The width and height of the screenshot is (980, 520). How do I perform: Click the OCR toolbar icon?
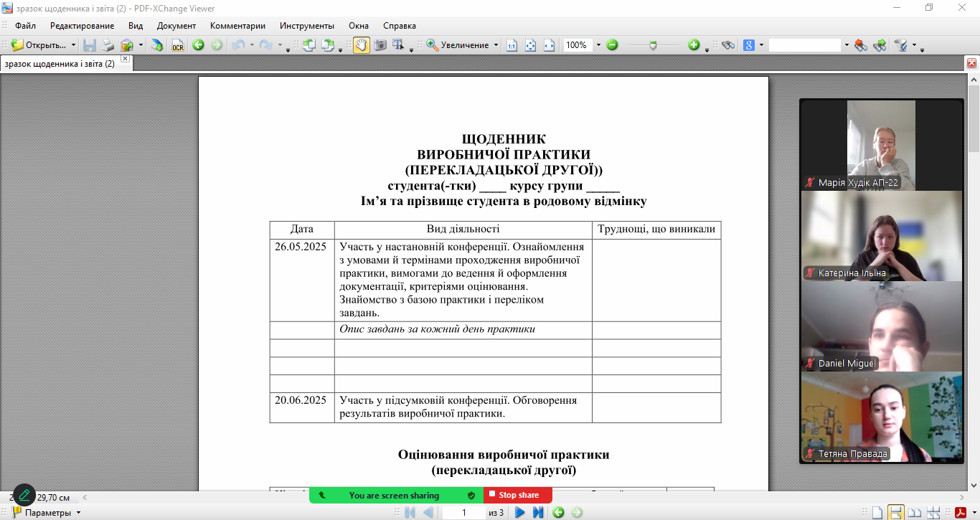pyautogui.click(x=177, y=45)
